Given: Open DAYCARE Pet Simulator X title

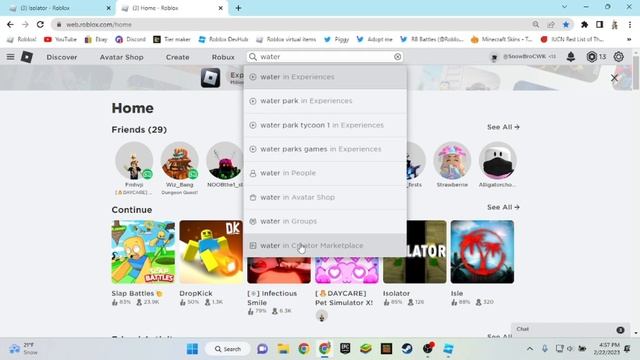Looking at the screenshot, I should pyautogui.click(x=344, y=298).
